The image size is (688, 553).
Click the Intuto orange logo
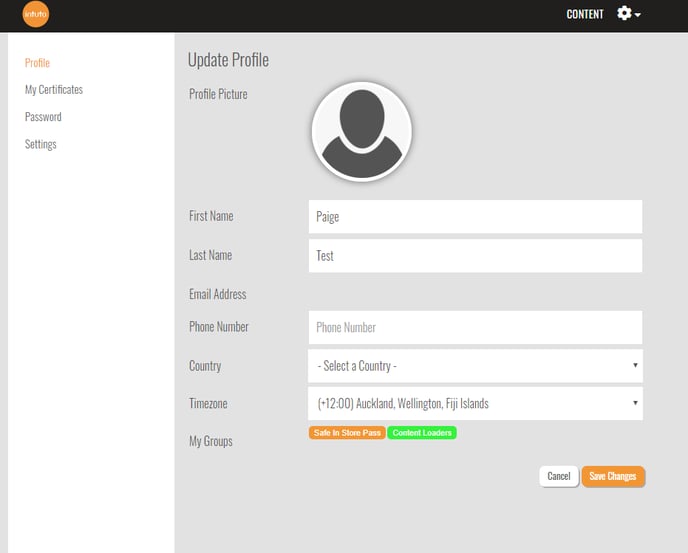(36, 14)
